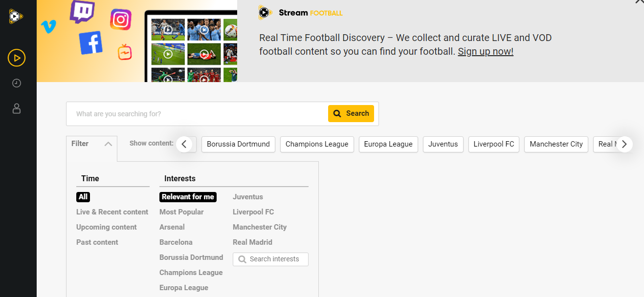Select the Europa League chip in Show content
The height and width of the screenshot is (297, 644).
pyautogui.click(x=388, y=144)
